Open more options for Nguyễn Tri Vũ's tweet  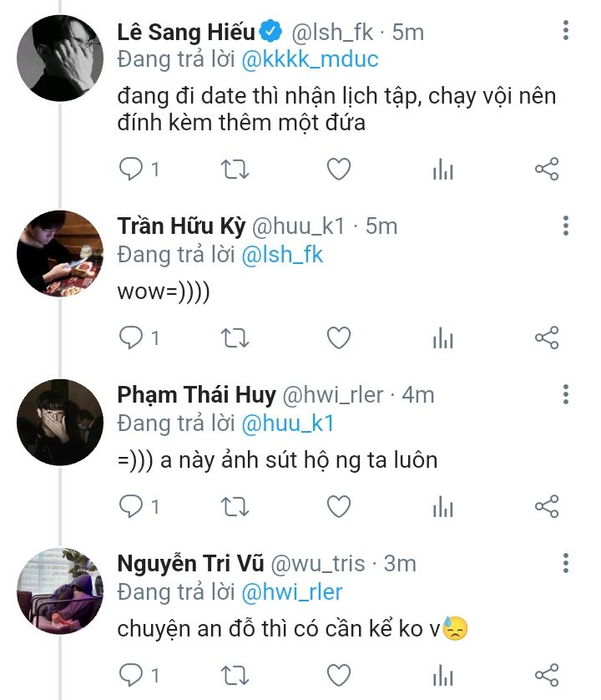(566, 563)
